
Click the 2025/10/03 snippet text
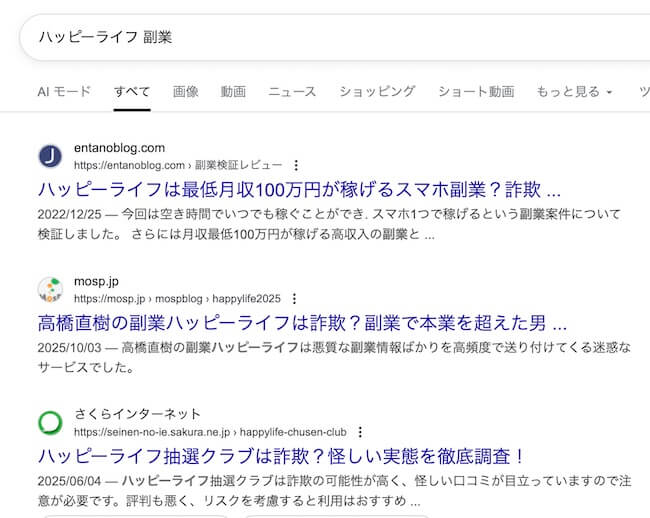[334, 358]
